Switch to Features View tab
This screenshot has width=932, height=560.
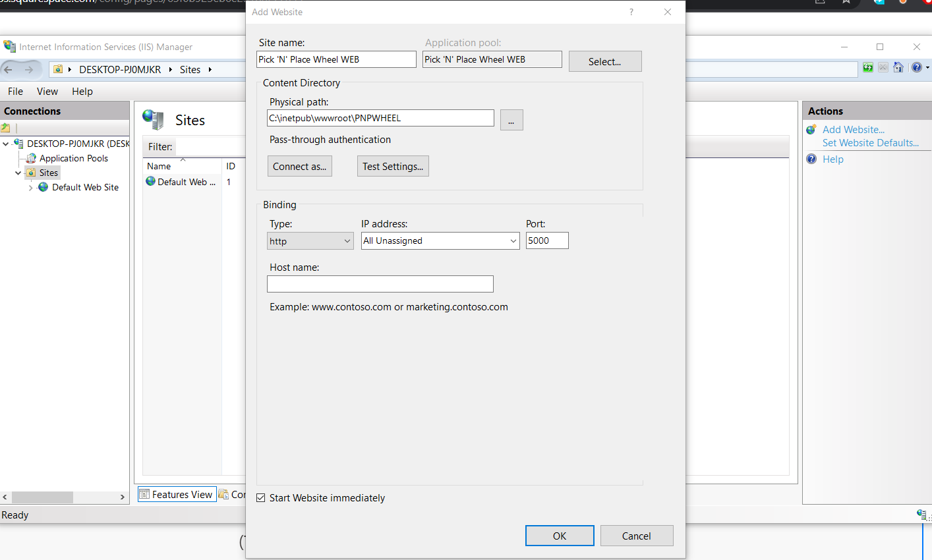[x=177, y=494]
